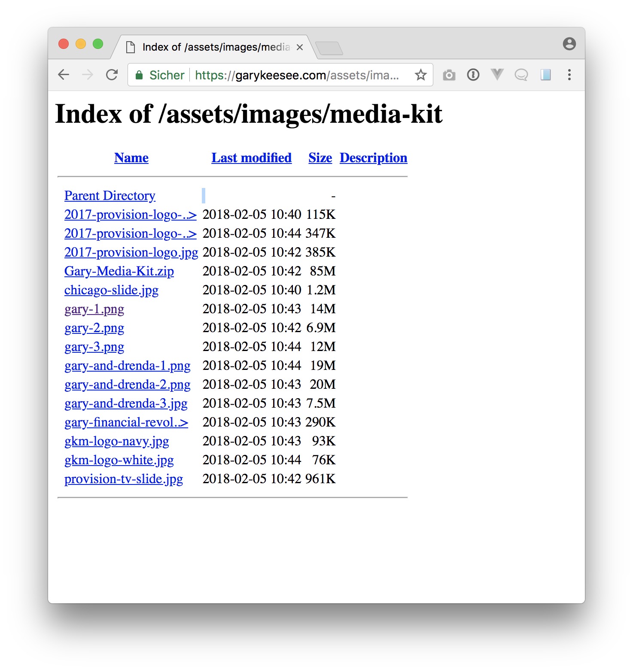The height and width of the screenshot is (672, 633).
Task: Click the forward navigation arrow
Action: (88, 75)
